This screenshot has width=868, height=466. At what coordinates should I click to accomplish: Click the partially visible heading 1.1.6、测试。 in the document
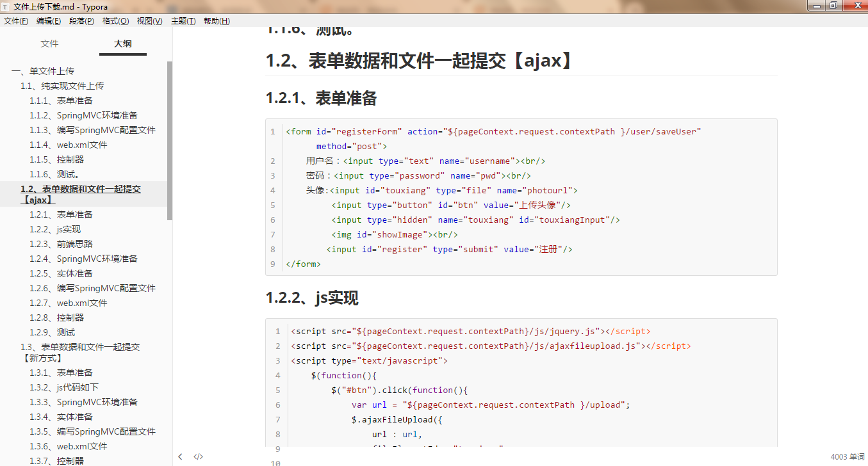(310, 31)
